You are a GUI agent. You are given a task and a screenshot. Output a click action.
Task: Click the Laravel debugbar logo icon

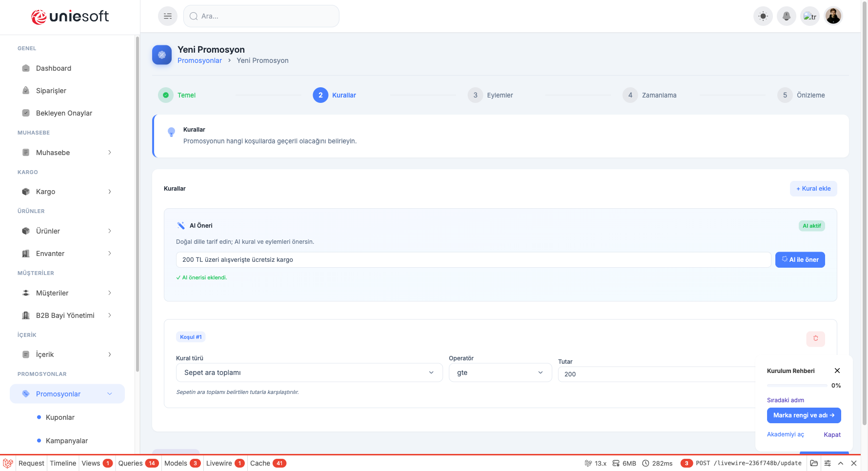[x=8, y=463]
